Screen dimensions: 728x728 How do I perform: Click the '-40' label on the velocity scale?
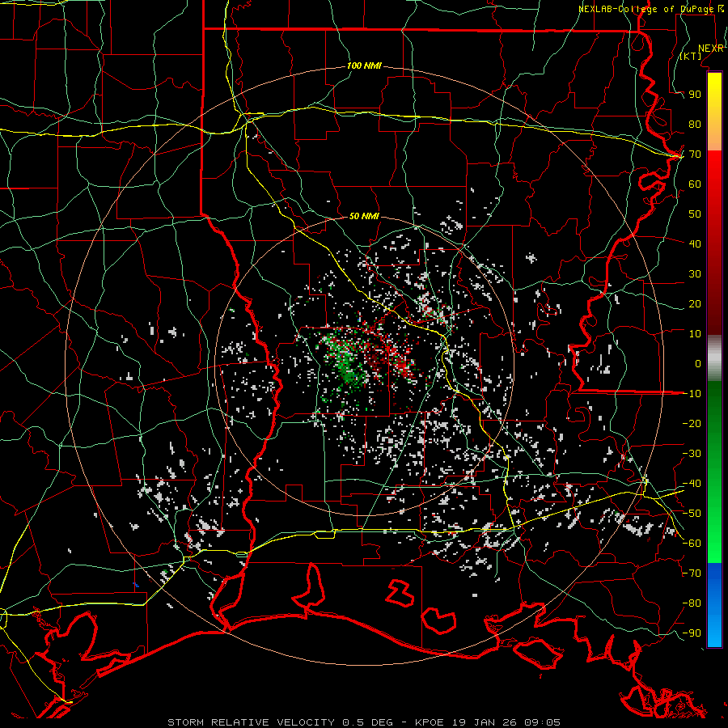click(x=692, y=484)
